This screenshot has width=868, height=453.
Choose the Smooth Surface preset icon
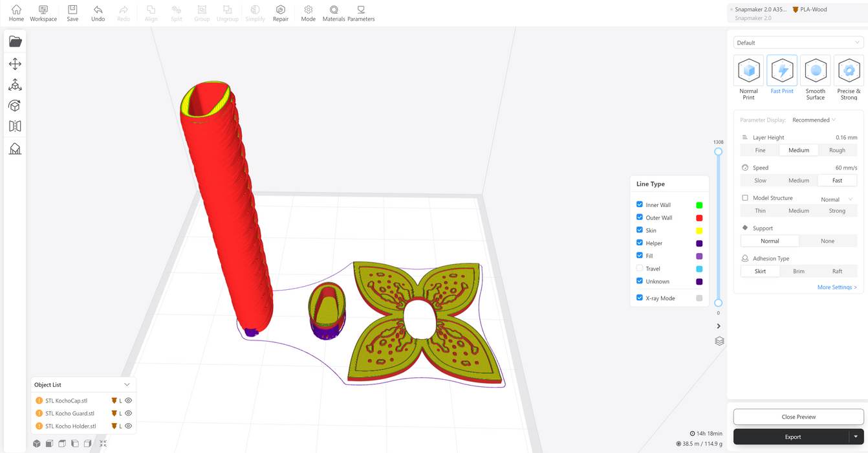coord(815,71)
